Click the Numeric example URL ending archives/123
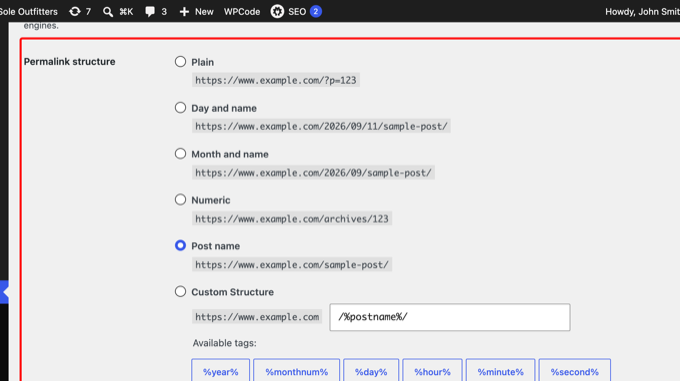 pos(292,218)
